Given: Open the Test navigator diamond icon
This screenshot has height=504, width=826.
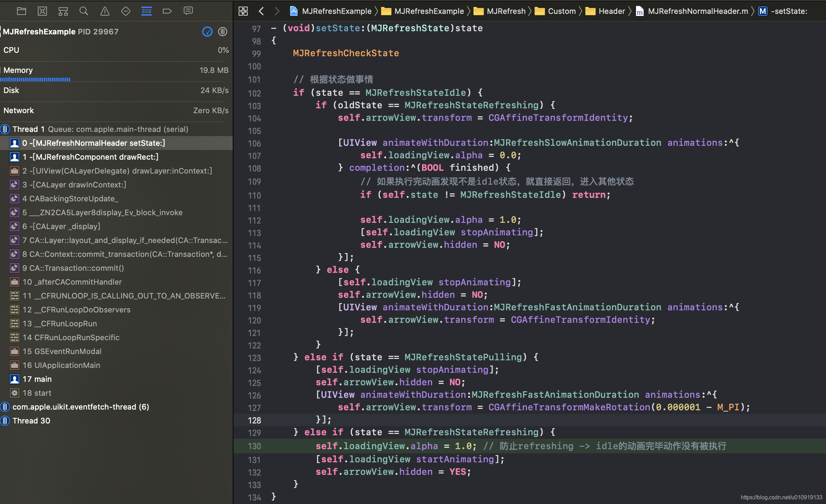Looking at the screenshot, I should click(125, 11).
